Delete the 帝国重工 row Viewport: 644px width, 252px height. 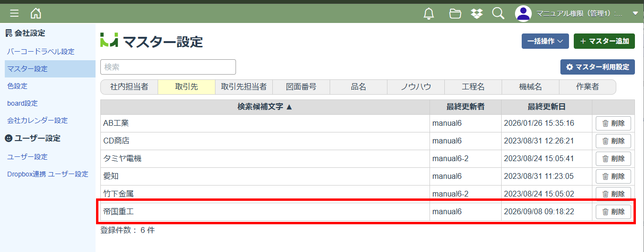pos(613,211)
